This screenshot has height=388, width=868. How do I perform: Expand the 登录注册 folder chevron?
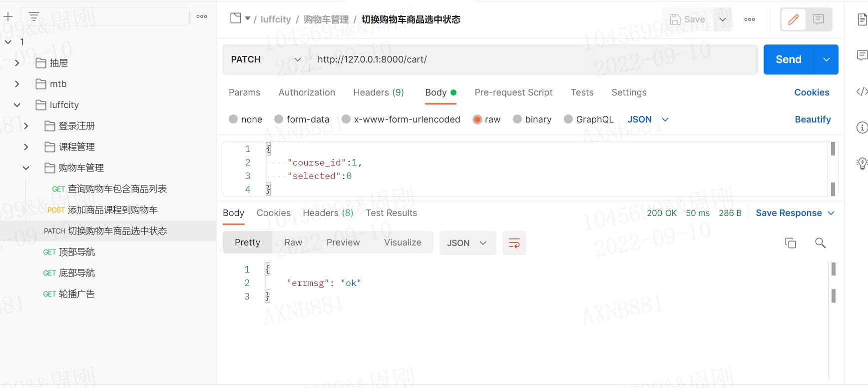(26, 126)
